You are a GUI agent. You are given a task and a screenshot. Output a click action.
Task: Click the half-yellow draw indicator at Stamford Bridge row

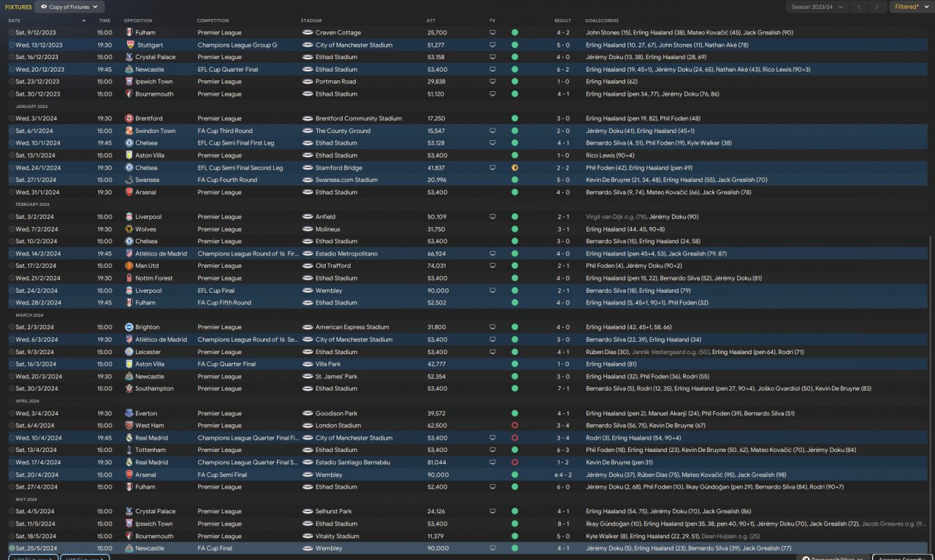coord(514,168)
